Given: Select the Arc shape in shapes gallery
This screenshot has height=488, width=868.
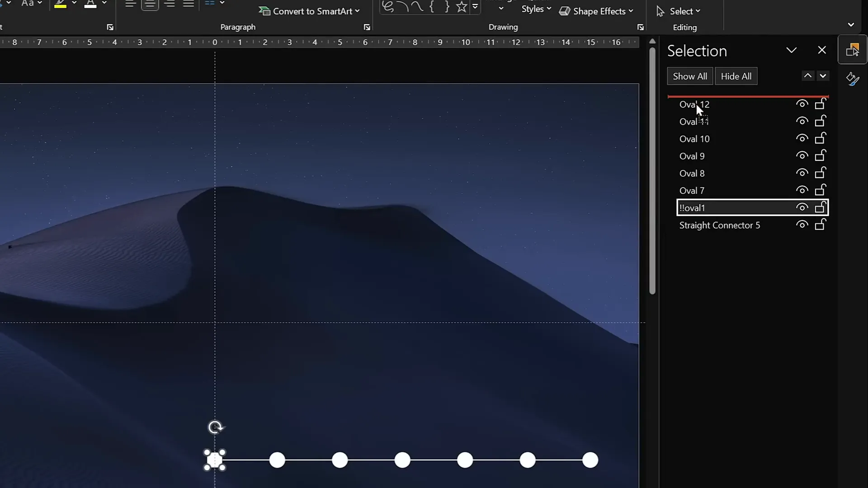Looking at the screenshot, I should pos(403,7).
